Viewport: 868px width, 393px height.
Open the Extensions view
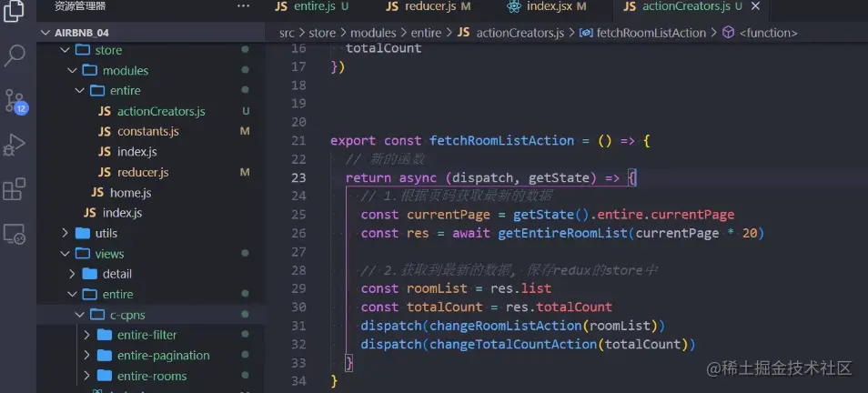14,189
